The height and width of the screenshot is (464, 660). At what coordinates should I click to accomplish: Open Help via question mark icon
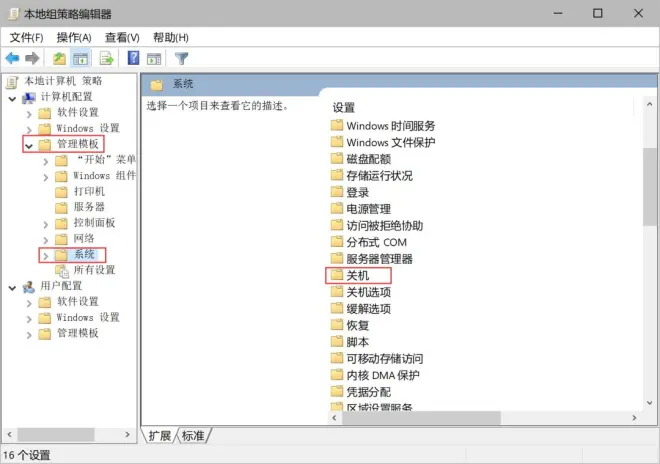tap(133, 58)
